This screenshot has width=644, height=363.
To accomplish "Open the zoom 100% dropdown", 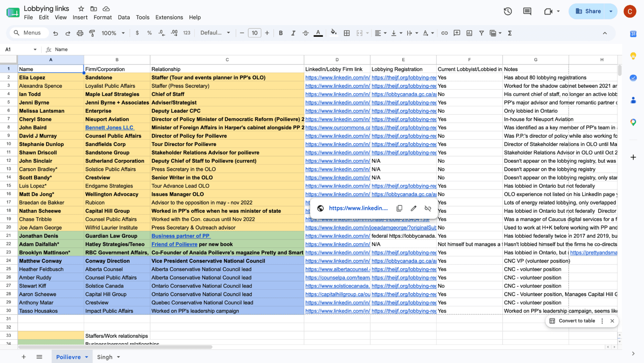I will point(113,33).
